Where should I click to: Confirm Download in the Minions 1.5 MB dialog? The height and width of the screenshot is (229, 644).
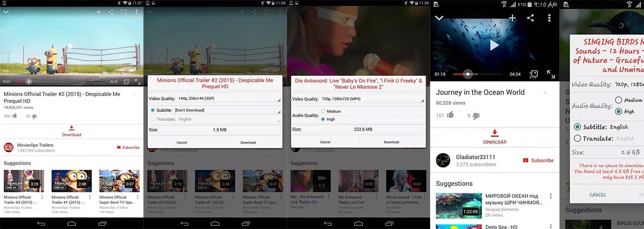(x=248, y=142)
